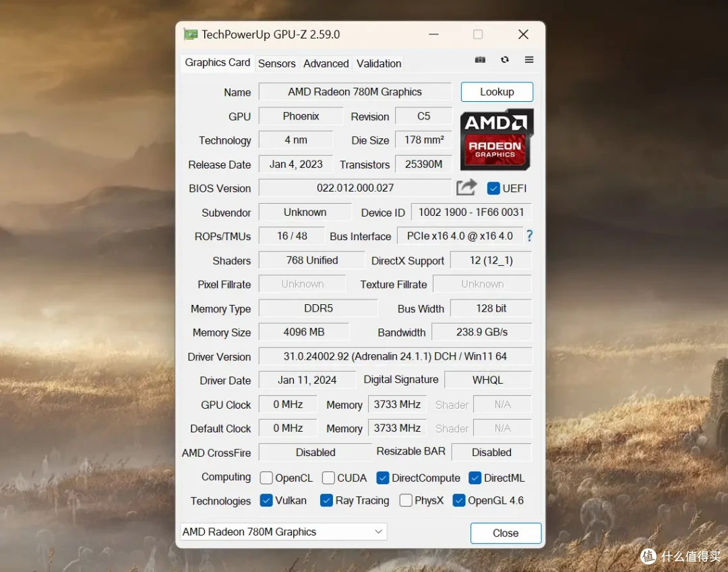Toggle the OpenCL checkbox

pyautogui.click(x=266, y=478)
